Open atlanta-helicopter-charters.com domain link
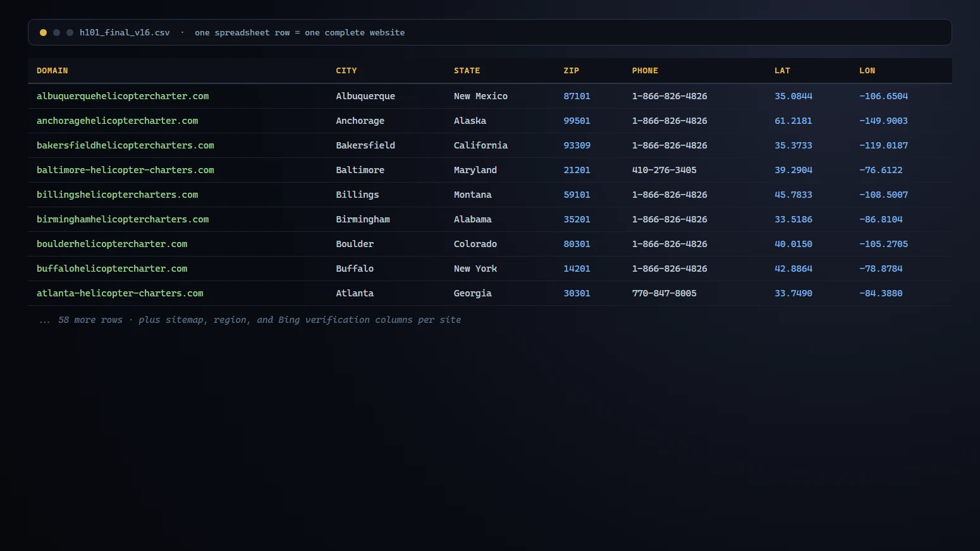This screenshot has width=980, height=551. tap(120, 293)
